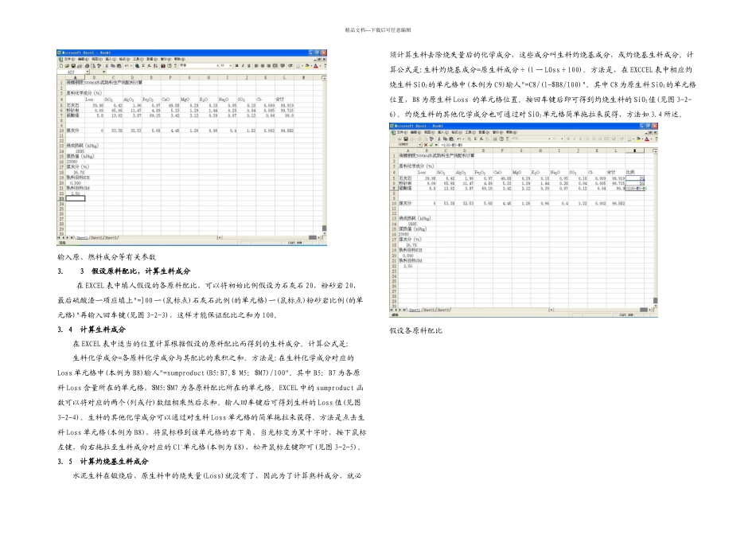Image resolution: width=756 pixels, height=535 pixels.
Task: Click caption 输入原、燃料成分等有关参数
Action: (107, 256)
